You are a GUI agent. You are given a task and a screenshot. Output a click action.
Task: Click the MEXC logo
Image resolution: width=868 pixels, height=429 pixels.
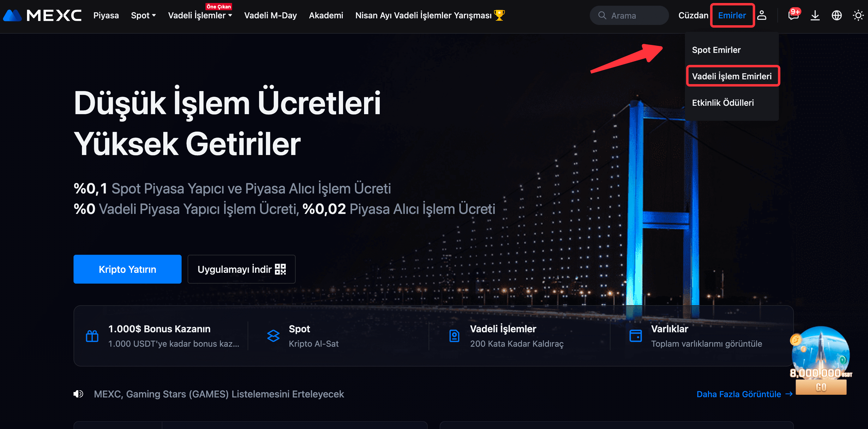click(x=42, y=15)
